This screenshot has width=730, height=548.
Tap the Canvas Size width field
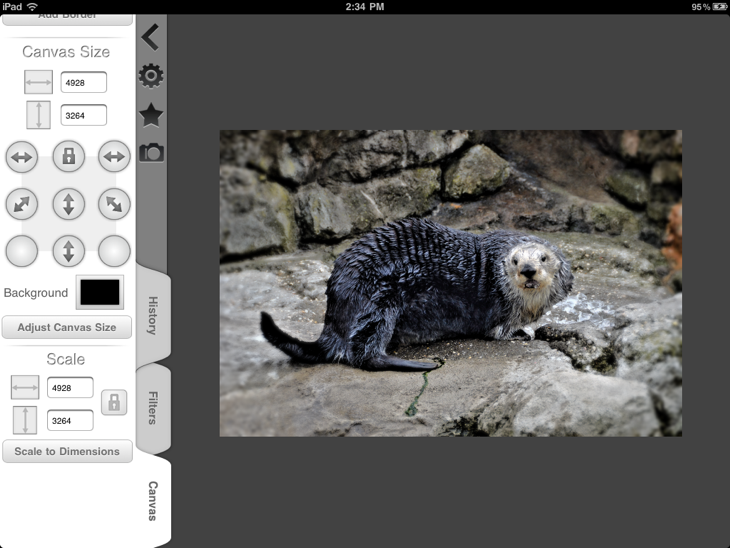[x=83, y=82]
